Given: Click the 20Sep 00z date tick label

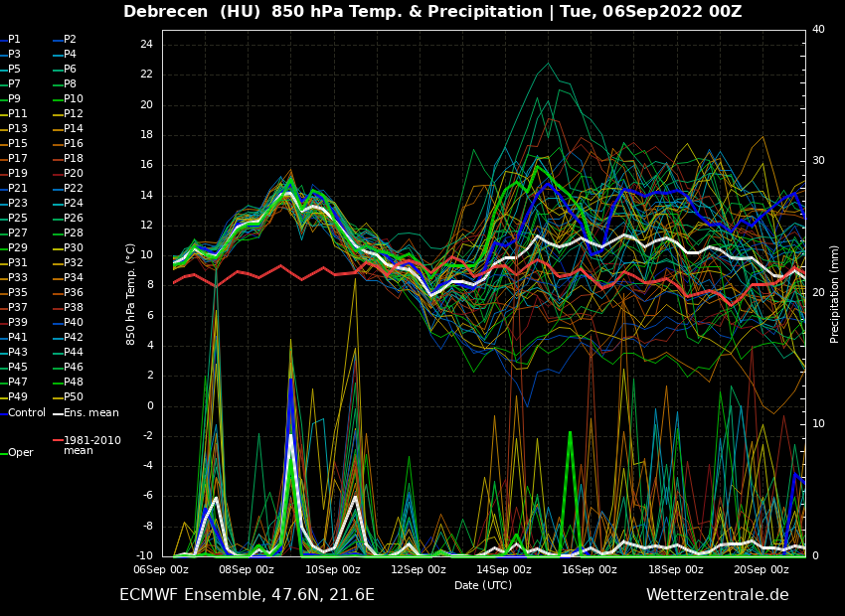Looking at the screenshot, I should (761, 569).
